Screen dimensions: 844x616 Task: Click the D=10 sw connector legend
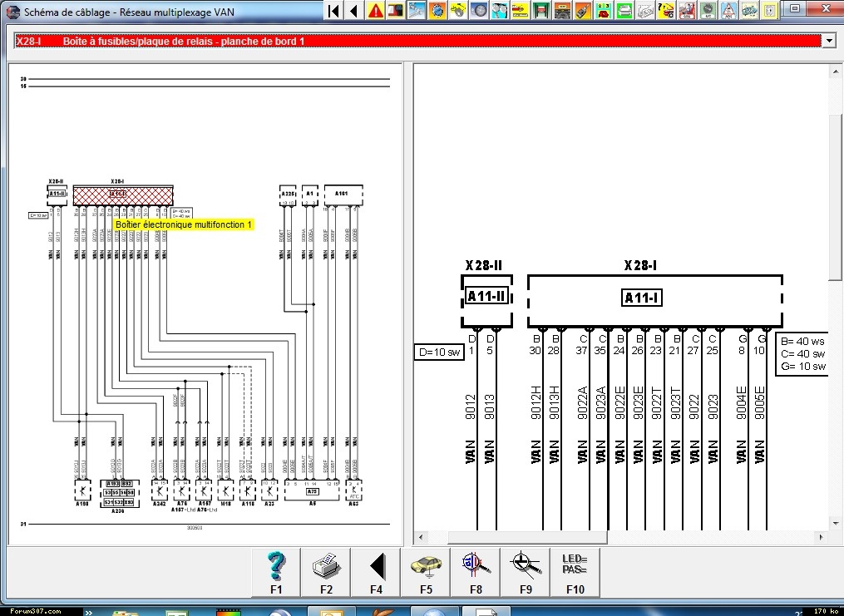click(x=439, y=352)
